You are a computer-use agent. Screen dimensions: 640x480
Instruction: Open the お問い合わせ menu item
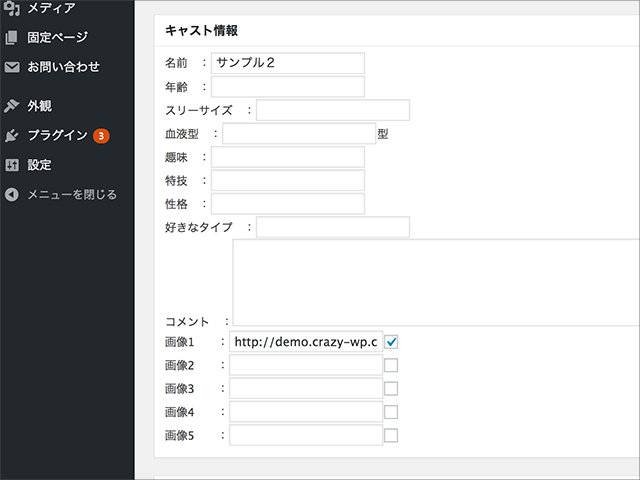point(64,68)
